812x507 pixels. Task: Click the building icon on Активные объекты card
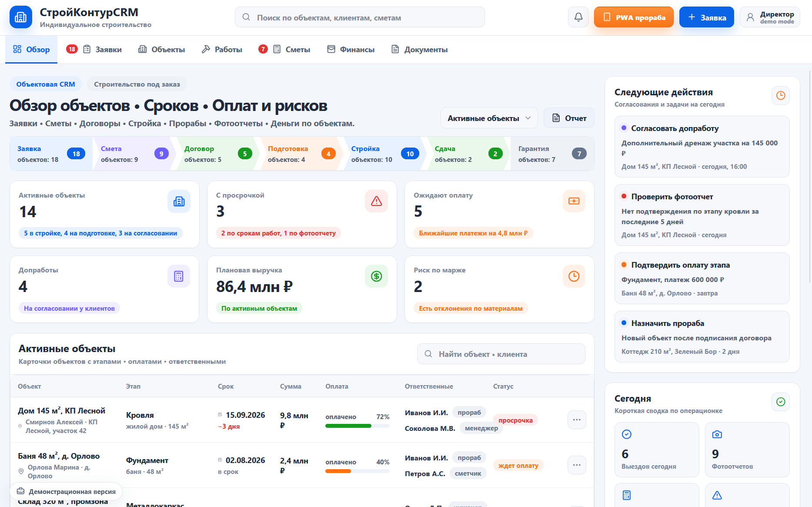[179, 201]
